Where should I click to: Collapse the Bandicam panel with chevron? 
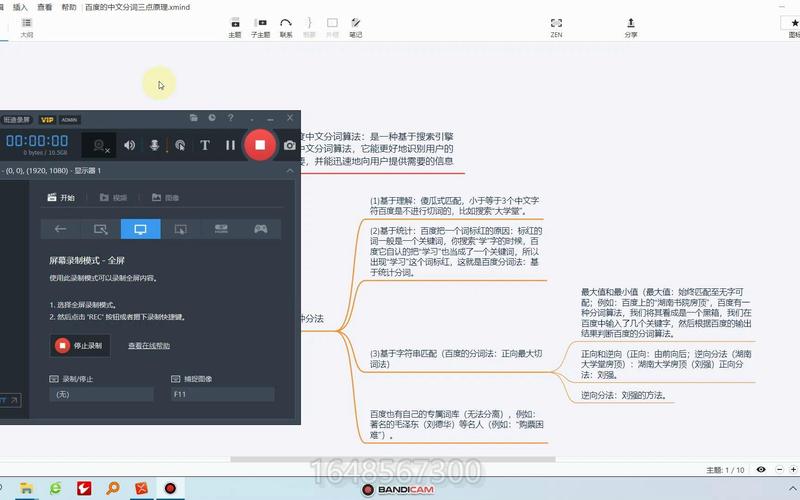(290, 170)
